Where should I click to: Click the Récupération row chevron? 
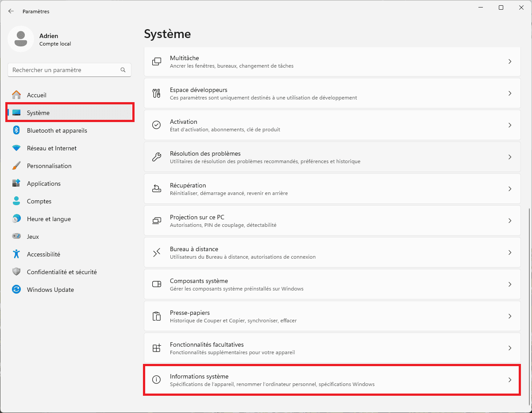point(510,189)
